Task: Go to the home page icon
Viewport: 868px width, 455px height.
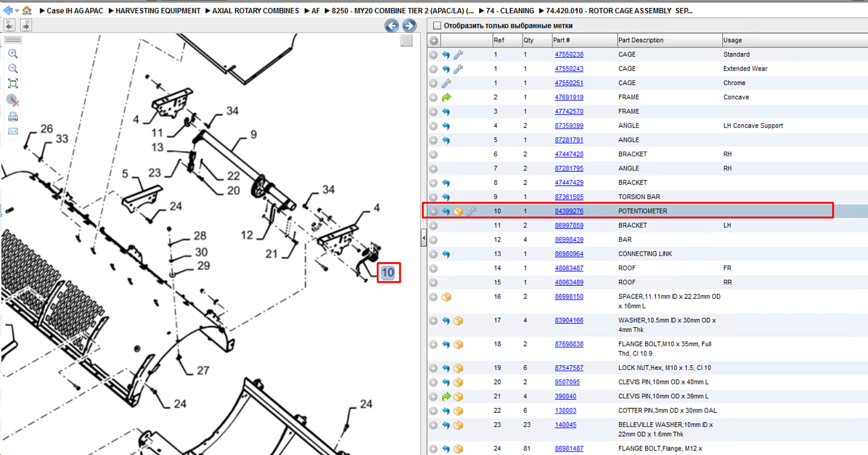Action: (x=27, y=10)
